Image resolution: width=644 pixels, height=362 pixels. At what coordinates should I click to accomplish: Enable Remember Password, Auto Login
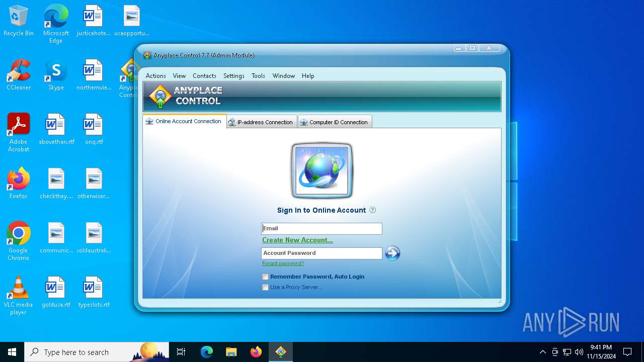pos(265,277)
